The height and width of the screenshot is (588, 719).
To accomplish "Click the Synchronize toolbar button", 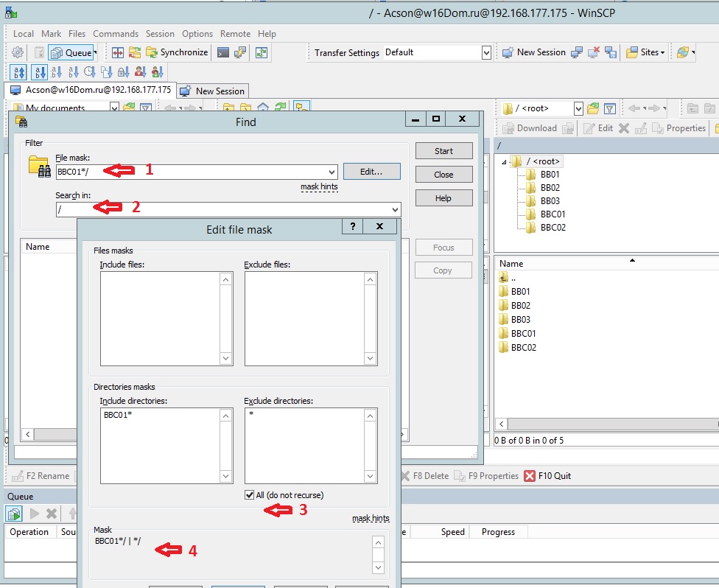I will (x=176, y=52).
